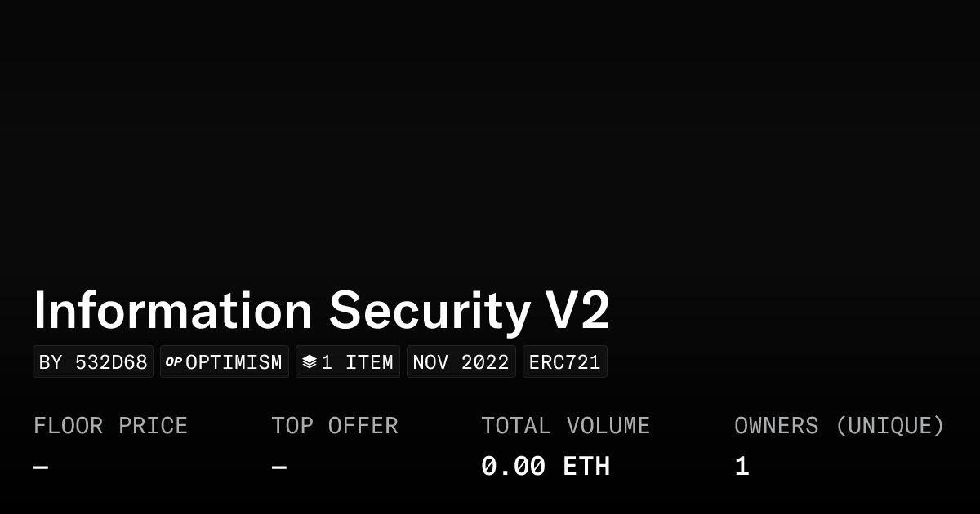Open creator profile BY 532D68

93,362
